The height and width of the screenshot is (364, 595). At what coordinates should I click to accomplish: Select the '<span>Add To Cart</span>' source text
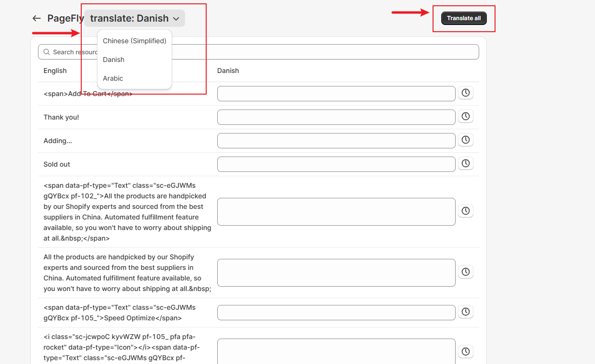pos(88,94)
